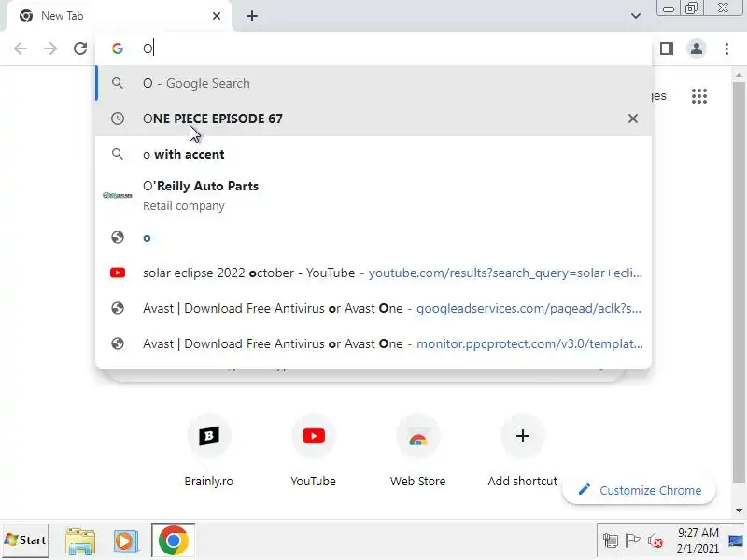Viewport: 747px width, 560px height.
Task: Click the page scrollbar up arrow
Action: pos(739,75)
